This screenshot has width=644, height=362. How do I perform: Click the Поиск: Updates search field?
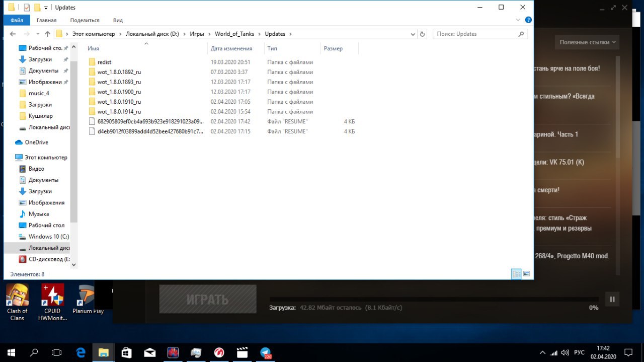pyautogui.click(x=480, y=34)
